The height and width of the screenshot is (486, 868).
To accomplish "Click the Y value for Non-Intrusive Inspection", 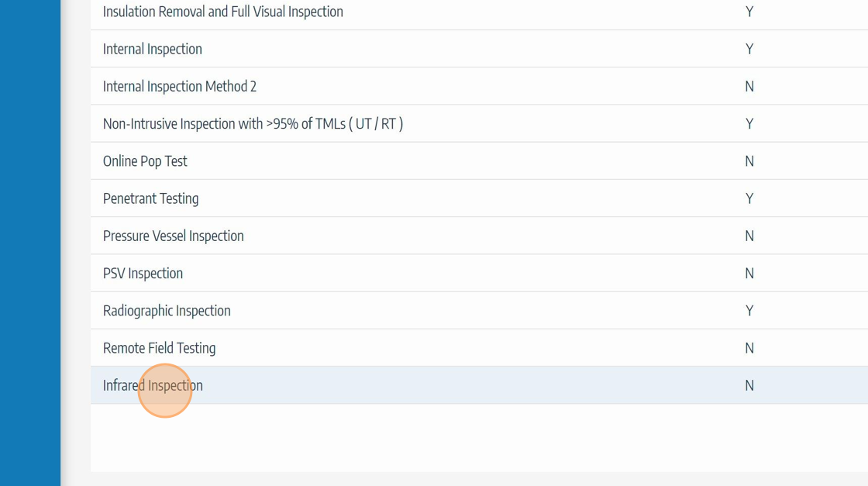I will (x=749, y=124).
